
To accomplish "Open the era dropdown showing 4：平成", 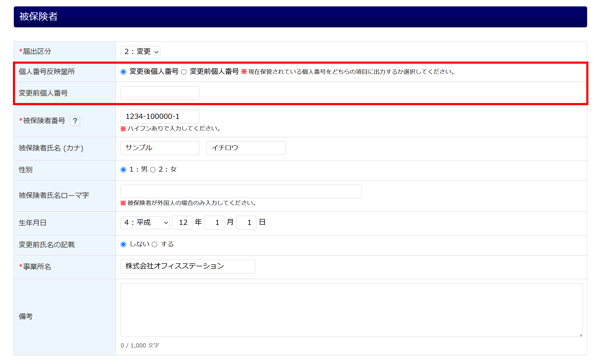I will 145,223.
